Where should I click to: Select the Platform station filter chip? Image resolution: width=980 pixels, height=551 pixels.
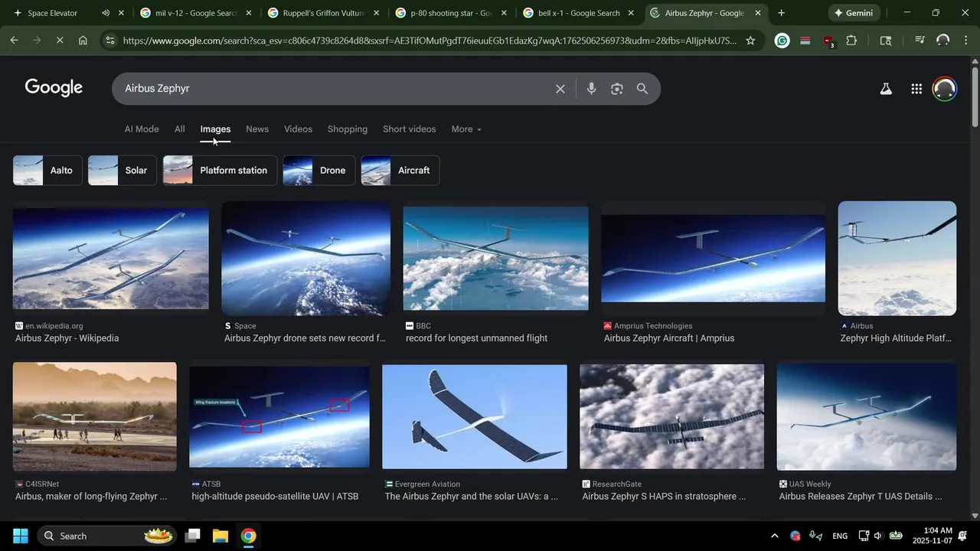pos(220,171)
